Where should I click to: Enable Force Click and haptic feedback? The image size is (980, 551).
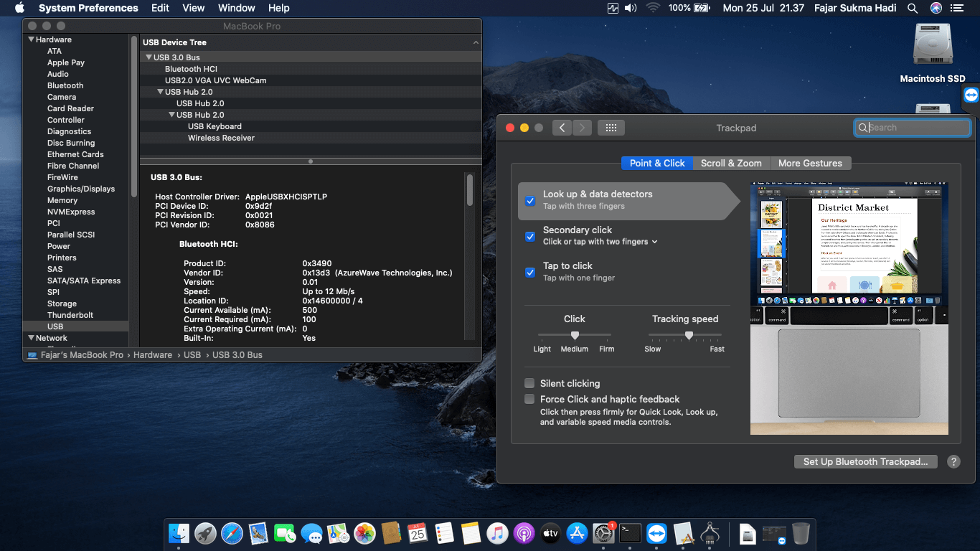tap(529, 399)
